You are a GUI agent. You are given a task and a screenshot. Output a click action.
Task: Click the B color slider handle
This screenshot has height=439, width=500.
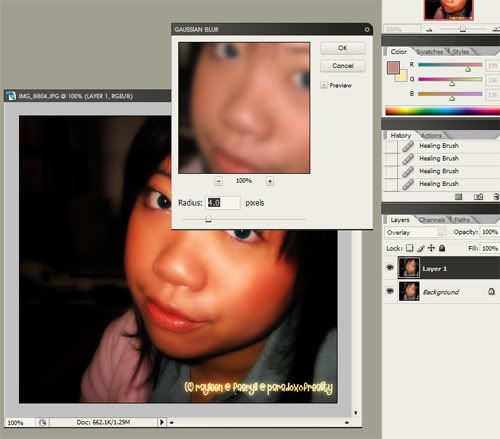coord(452,98)
